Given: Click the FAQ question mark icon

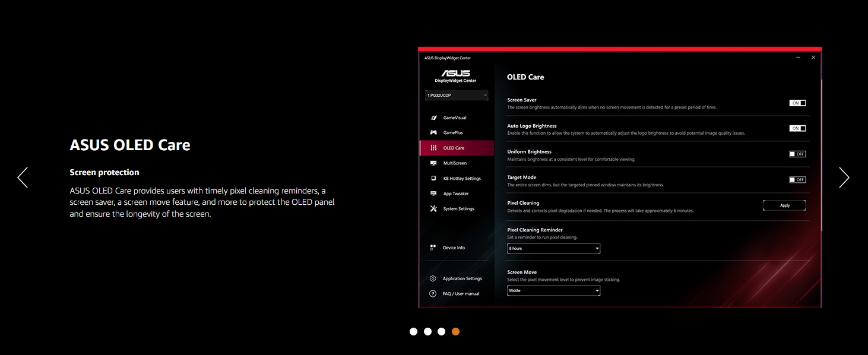Looking at the screenshot, I should (x=433, y=294).
